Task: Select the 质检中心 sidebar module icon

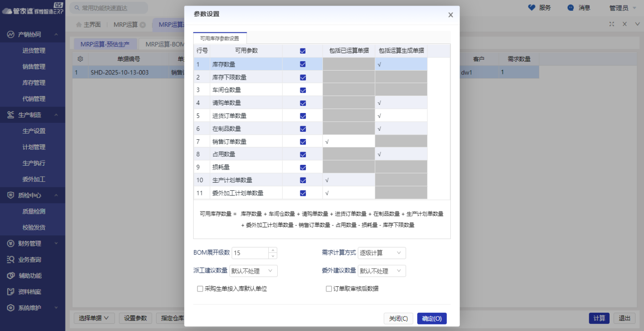Action: (11, 195)
